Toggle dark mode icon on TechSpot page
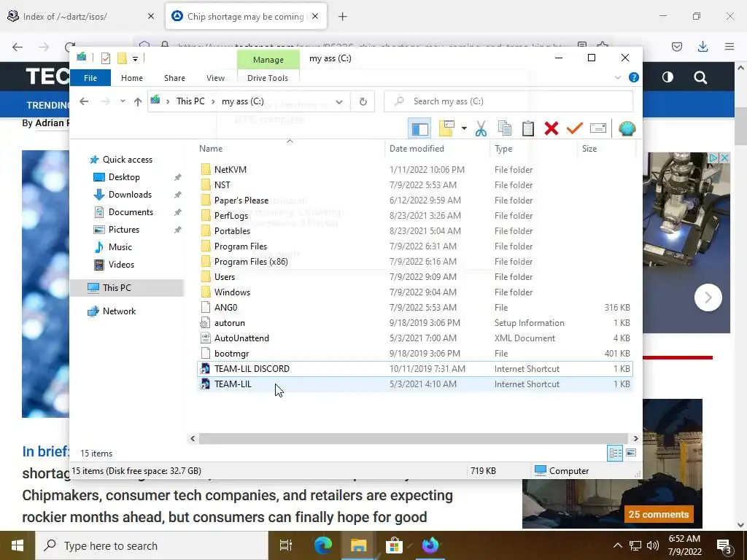747x560 pixels. [x=667, y=77]
